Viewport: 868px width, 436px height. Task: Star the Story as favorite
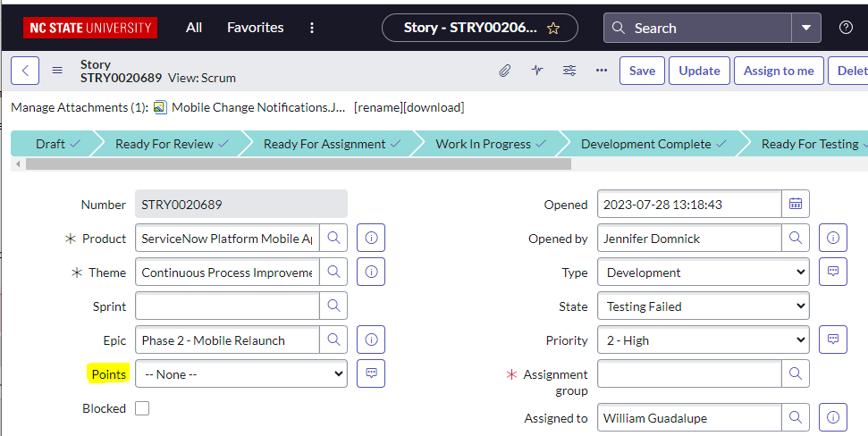point(553,28)
